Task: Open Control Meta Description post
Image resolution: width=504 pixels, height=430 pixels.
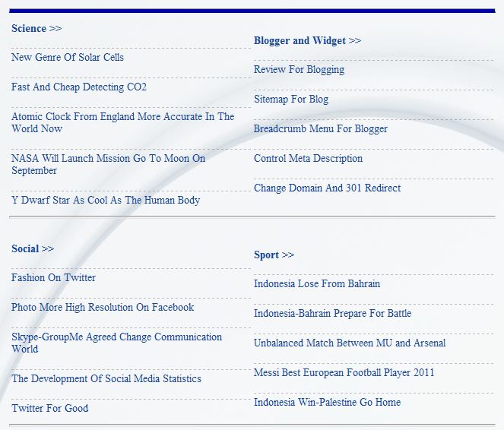Action: tap(308, 158)
